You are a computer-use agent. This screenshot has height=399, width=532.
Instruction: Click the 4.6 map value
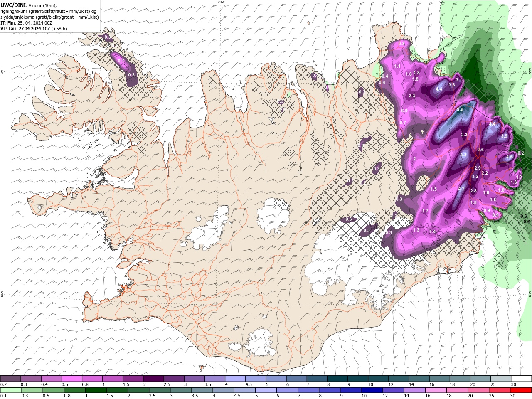coord(510,158)
